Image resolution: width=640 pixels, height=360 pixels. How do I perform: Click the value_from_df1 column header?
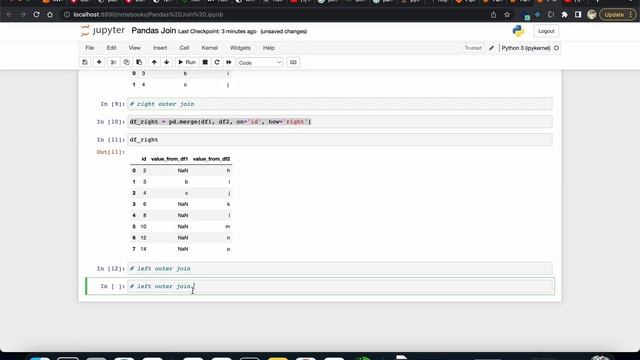pos(169,159)
